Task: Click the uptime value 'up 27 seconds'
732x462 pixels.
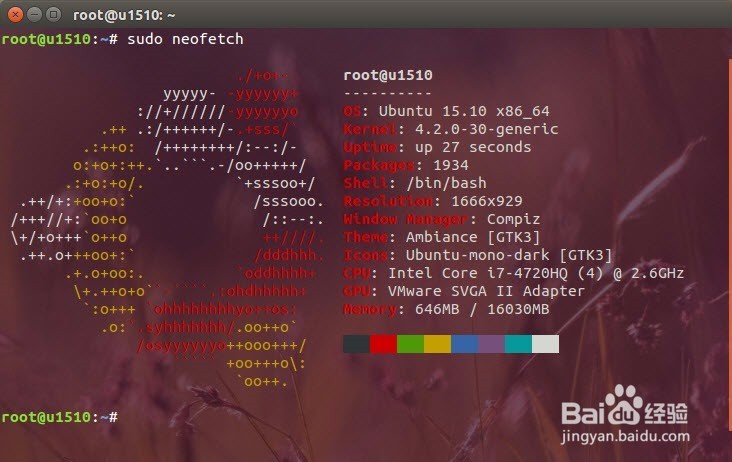Action: click(473, 147)
